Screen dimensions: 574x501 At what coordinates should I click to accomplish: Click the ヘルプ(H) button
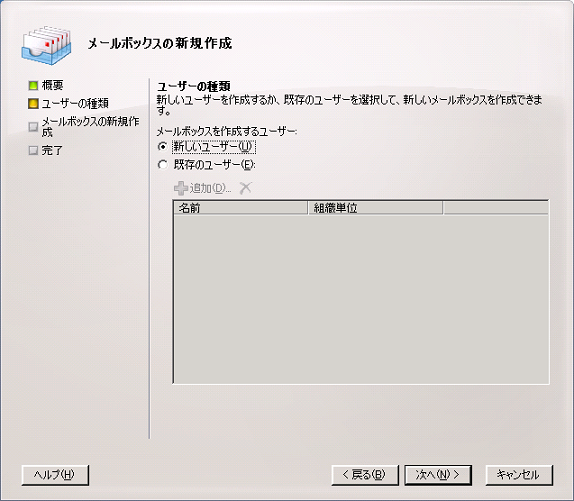pyautogui.click(x=55, y=475)
